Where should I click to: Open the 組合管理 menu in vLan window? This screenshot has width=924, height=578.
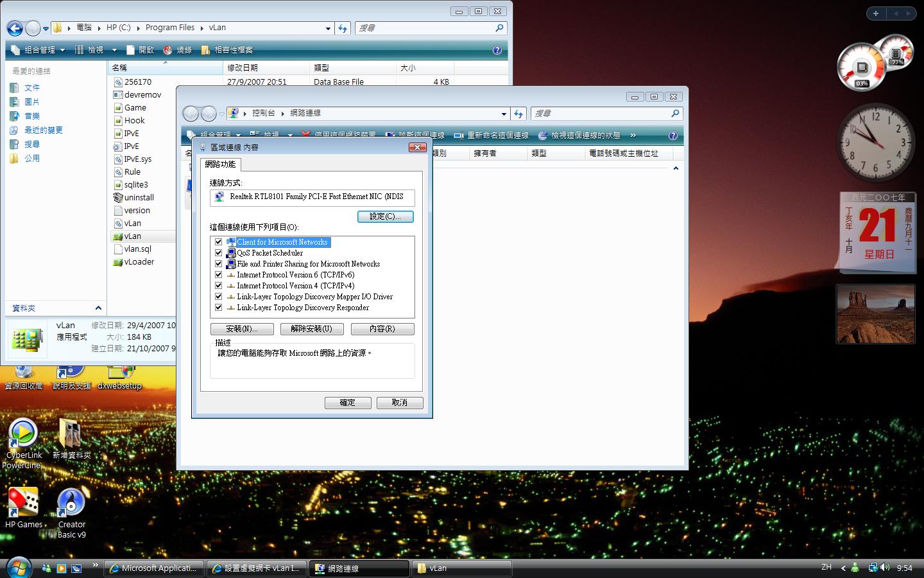(x=40, y=50)
